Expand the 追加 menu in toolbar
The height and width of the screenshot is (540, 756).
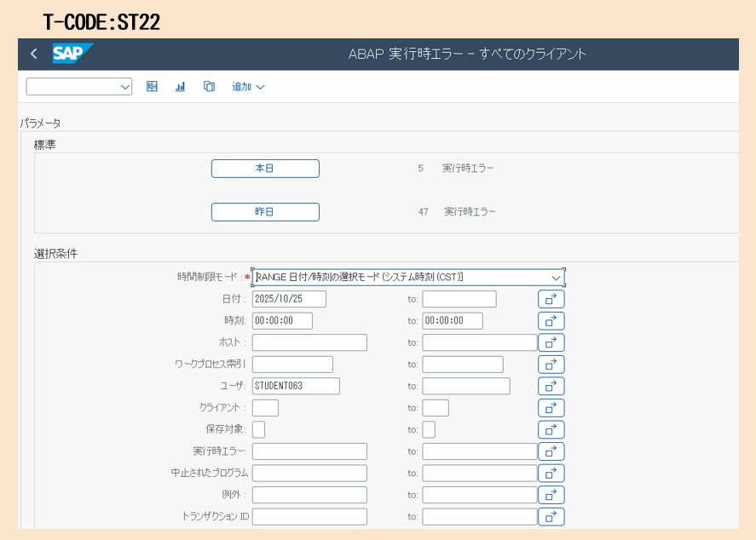pos(248,87)
